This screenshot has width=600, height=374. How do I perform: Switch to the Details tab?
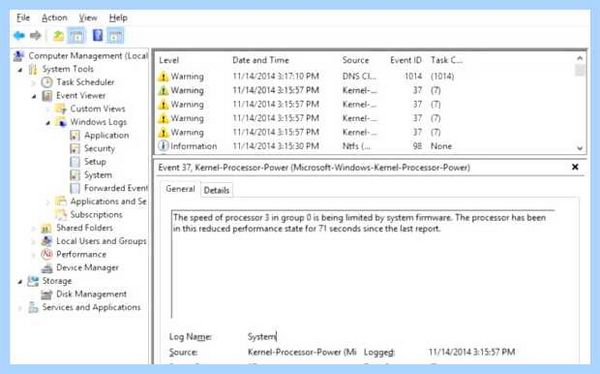click(x=216, y=190)
